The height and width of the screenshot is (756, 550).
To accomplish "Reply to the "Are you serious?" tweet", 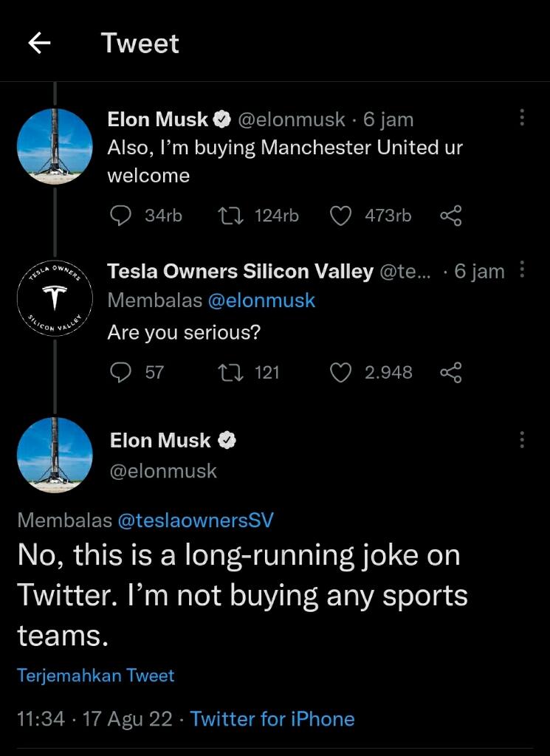I will coord(120,372).
